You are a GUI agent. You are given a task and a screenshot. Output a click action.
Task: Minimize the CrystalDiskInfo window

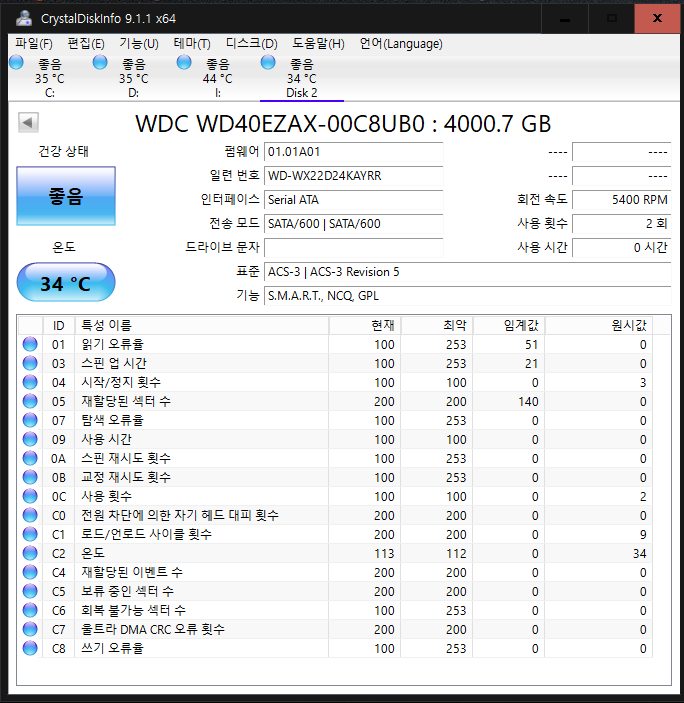[565, 19]
